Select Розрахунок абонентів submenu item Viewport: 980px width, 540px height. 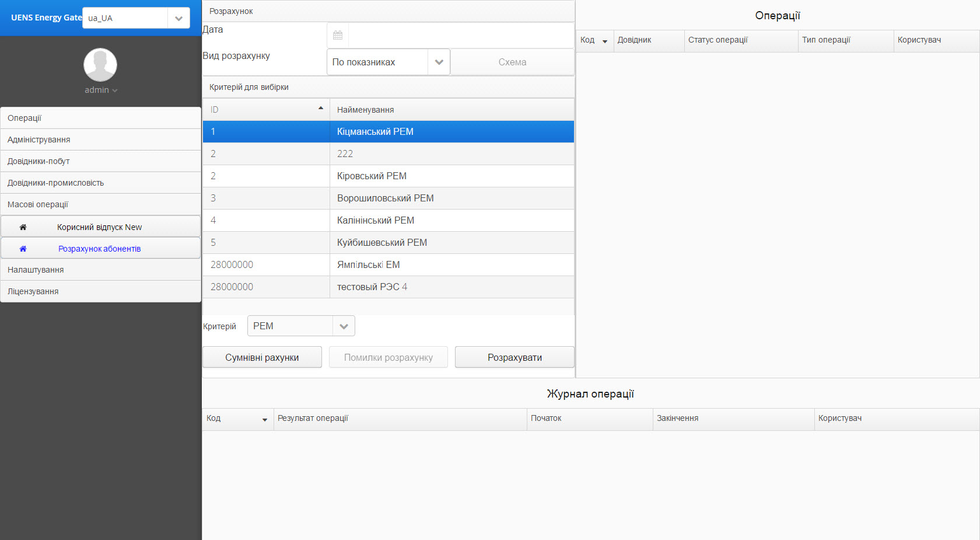point(101,248)
